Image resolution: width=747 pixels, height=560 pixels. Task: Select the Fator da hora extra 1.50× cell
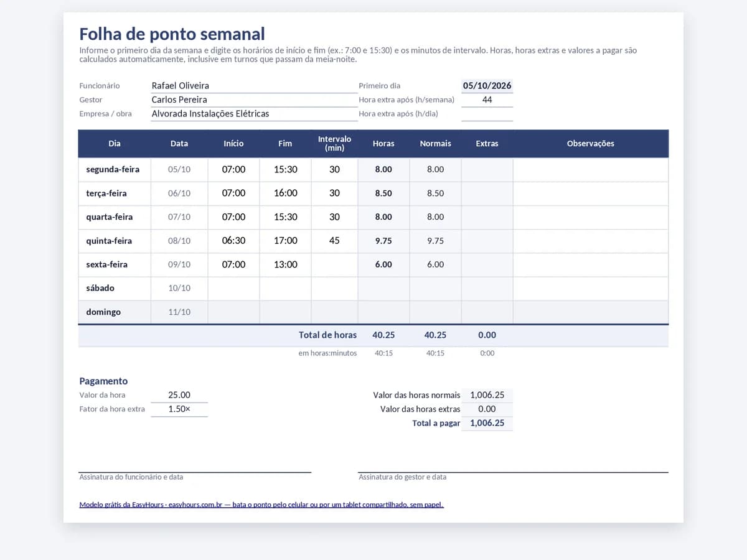[179, 409]
